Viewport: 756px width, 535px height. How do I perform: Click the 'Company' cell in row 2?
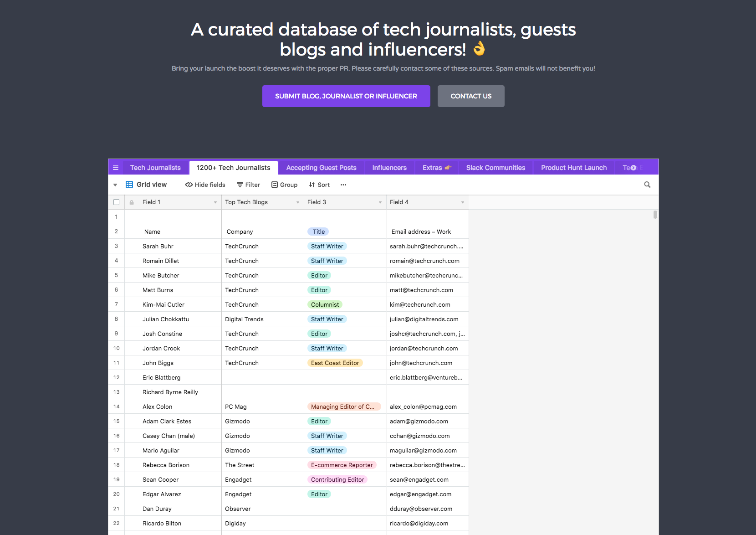point(263,231)
